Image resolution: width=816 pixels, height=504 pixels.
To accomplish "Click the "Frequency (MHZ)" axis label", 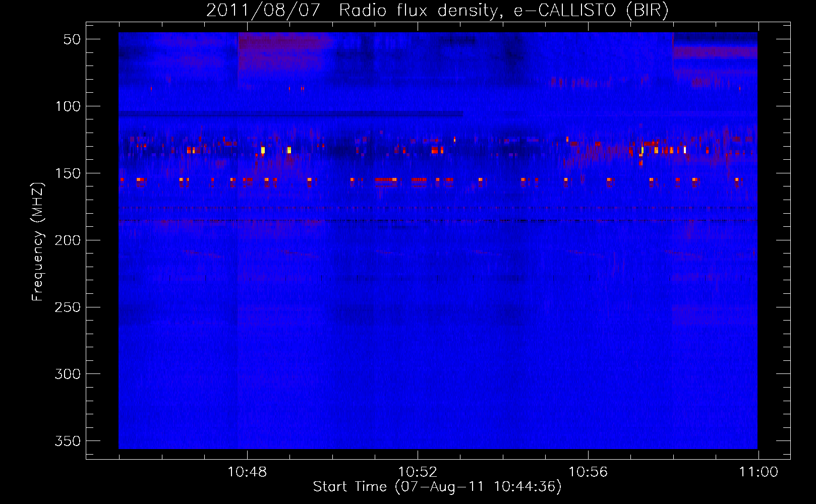I will (38, 241).
